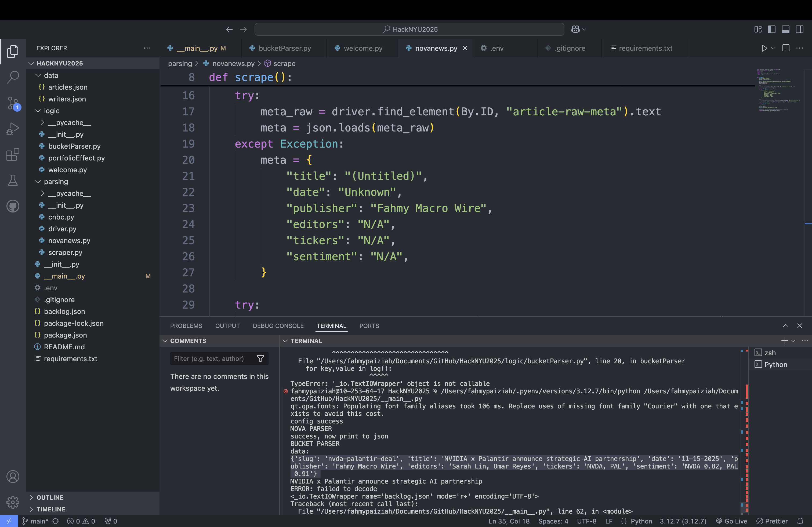
Task: Switch to the PROBLEMS panel tab
Action: 186,325
